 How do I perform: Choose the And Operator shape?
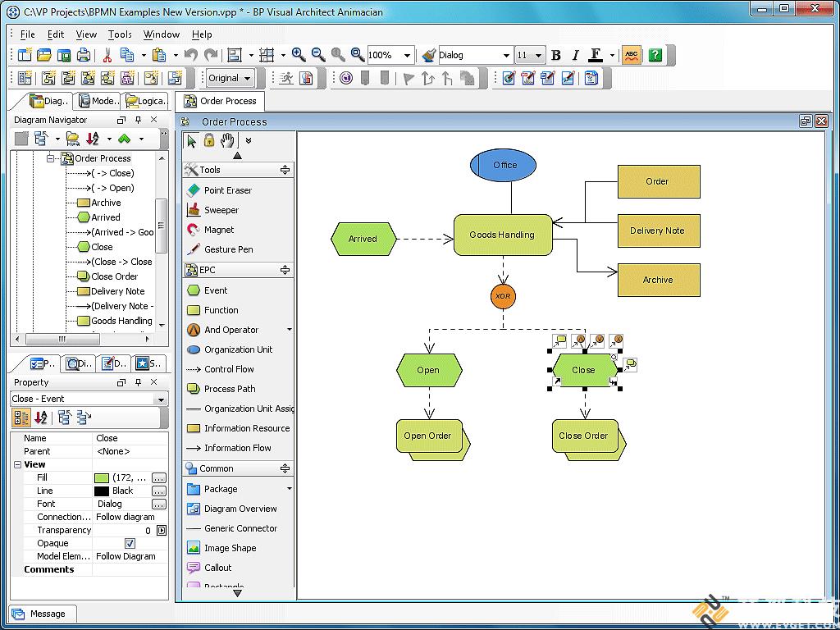(x=222, y=330)
